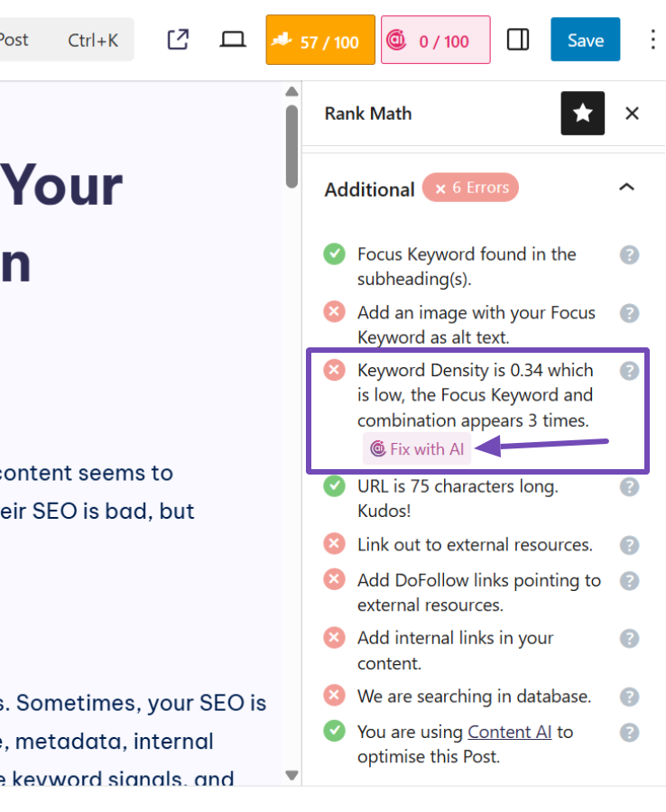
Task: Open help icon beside Link out to external resources
Action: pyautogui.click(x=629, y=545)
